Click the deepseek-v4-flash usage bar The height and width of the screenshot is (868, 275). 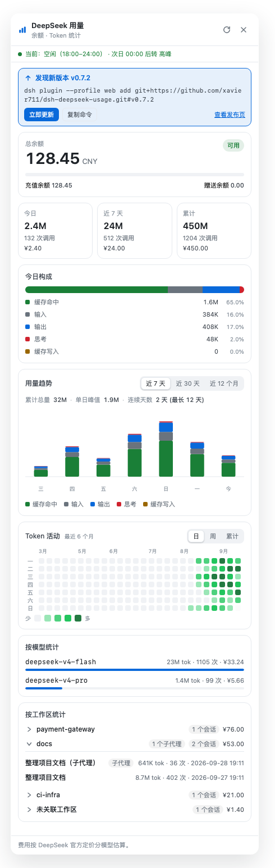click(x=135, y=670)
